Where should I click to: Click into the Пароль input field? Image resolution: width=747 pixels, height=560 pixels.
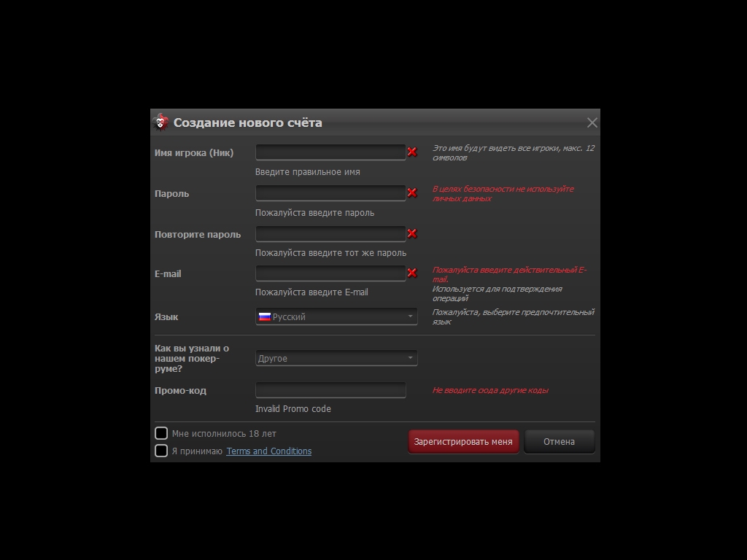330,192
